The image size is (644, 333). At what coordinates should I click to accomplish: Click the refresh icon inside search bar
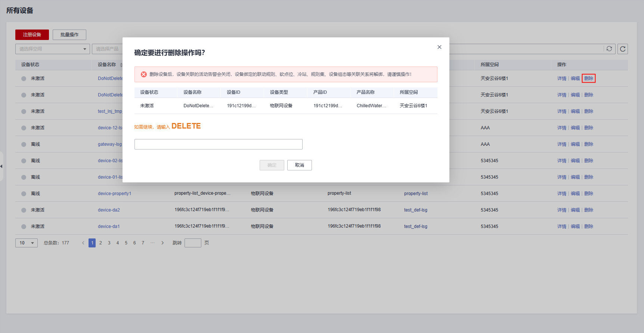pos(609,49)
